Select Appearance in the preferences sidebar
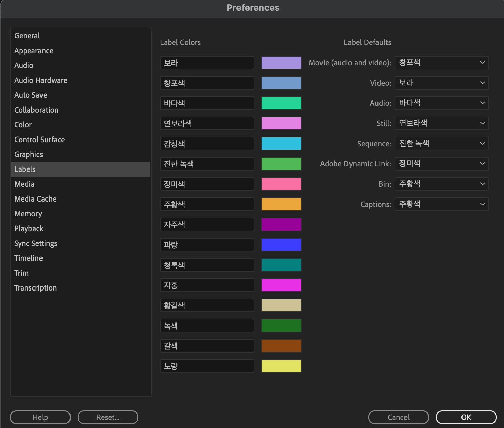The height and width of the screenshot is (428, 504). click(81, 51)
